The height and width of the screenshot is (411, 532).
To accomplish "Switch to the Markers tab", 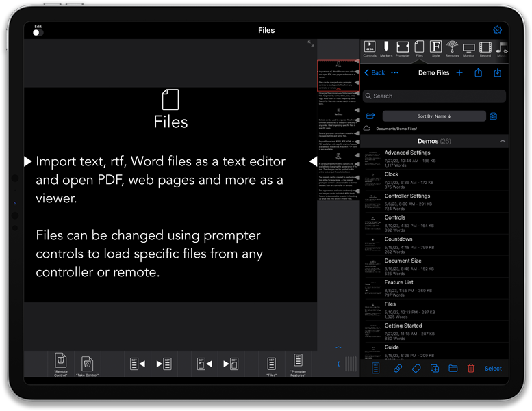I will pyautogui.click(x=386, y=49).
